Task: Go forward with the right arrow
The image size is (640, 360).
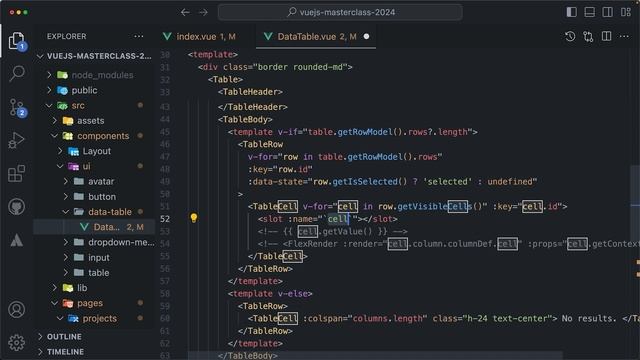Action: 203,13
